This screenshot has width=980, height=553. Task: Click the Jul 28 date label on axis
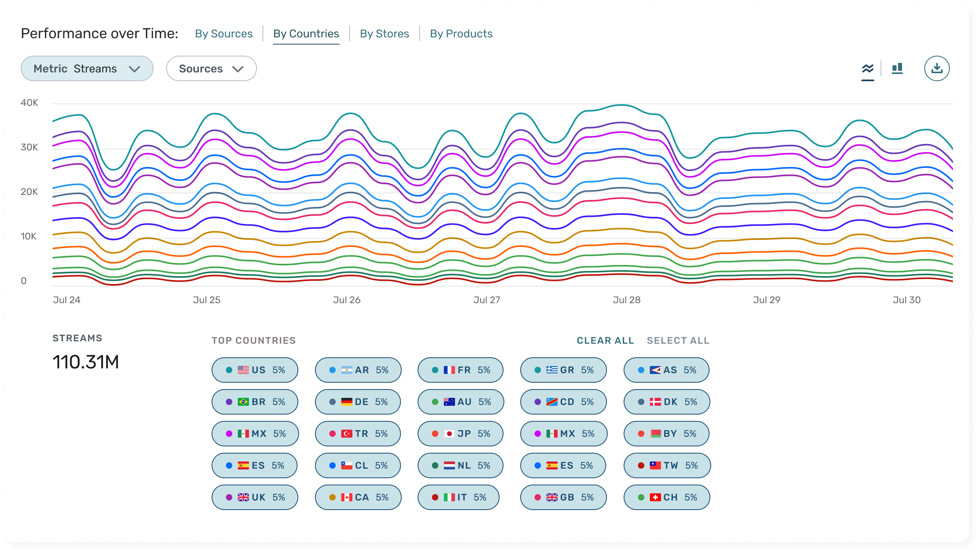pyautogui.click(x=626, y=300)
